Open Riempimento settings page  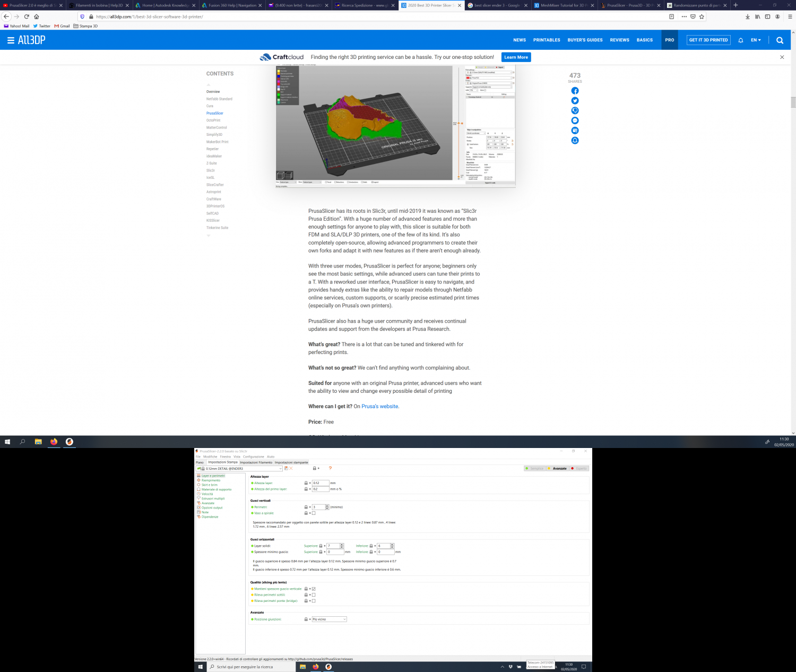pyautogui.click(x=211, y=480)
